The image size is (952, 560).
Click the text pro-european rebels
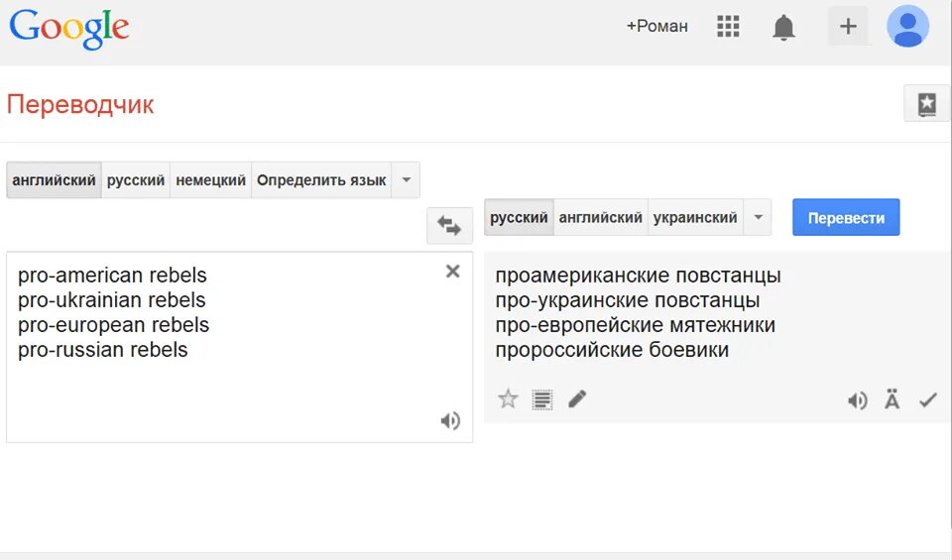click(113, 325)
